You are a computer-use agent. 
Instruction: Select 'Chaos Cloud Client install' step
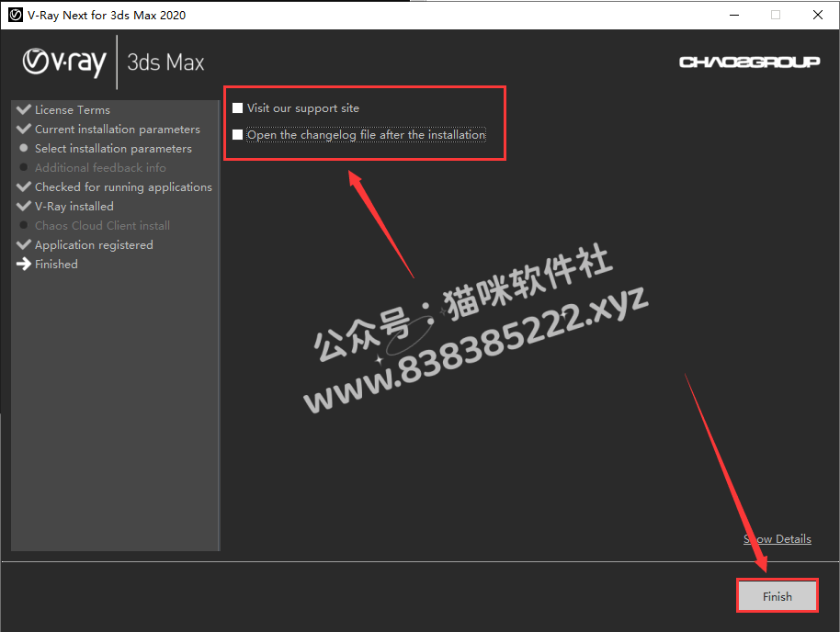(102, 225)
